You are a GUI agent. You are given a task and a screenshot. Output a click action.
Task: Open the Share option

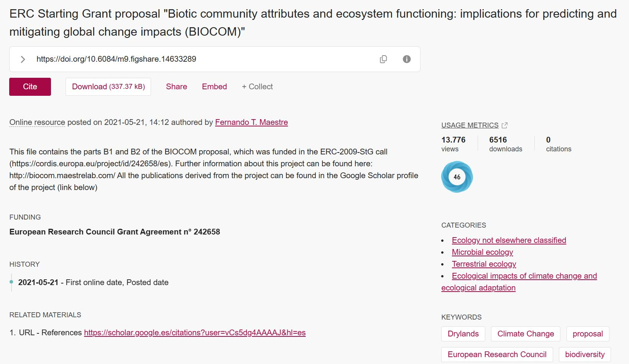pos(176,87)
